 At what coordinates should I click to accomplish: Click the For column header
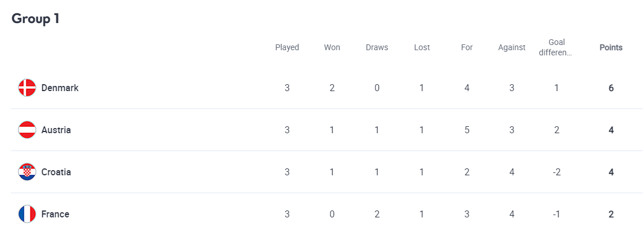[x=467, y=47]
